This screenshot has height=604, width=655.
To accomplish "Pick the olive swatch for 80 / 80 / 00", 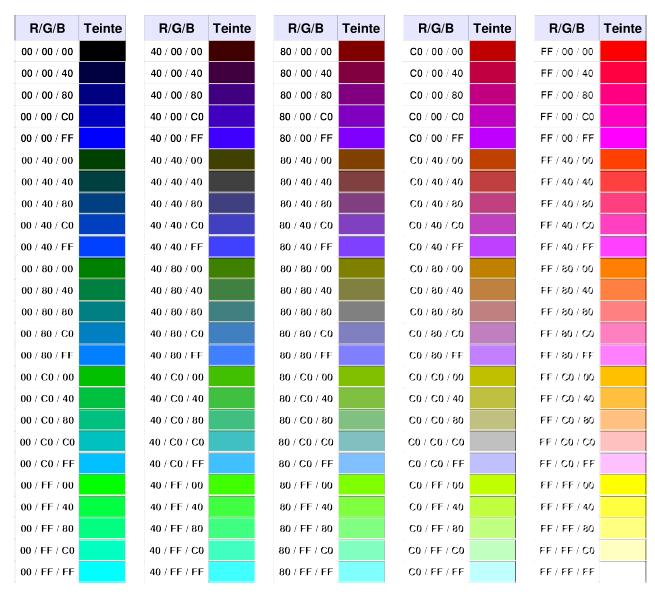I will 362,268.
